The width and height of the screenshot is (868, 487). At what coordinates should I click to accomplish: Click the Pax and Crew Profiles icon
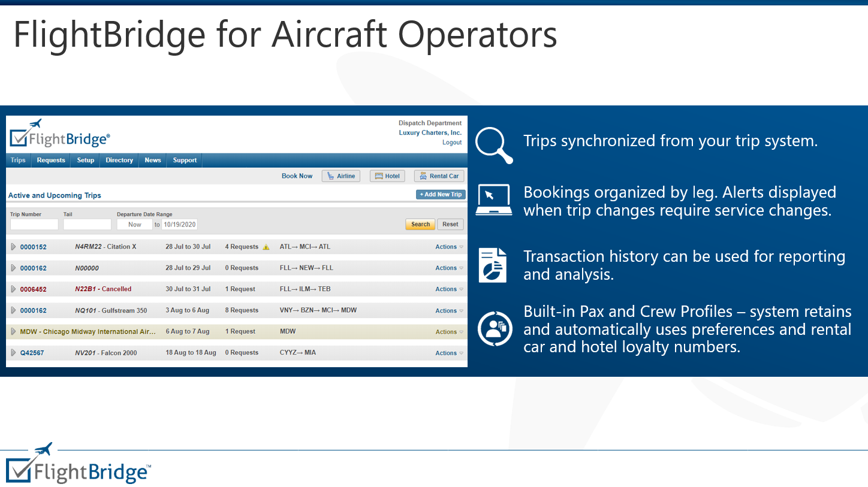[494, 329]
